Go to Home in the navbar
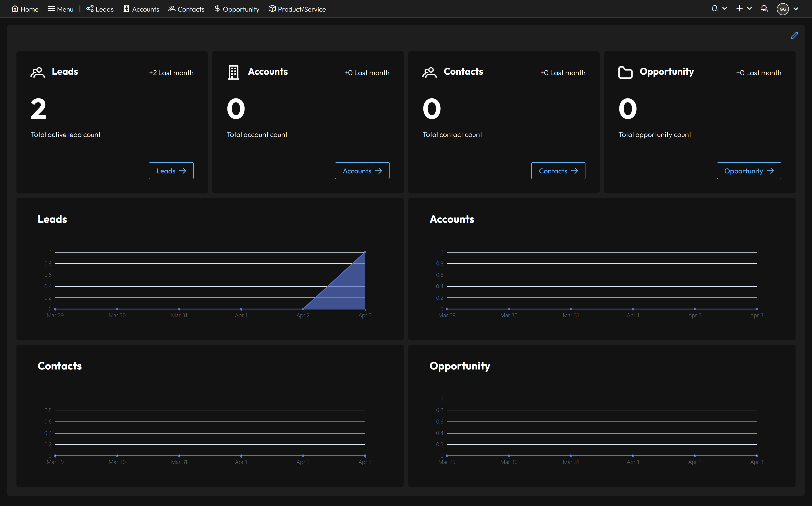 [x=25, y=9]
